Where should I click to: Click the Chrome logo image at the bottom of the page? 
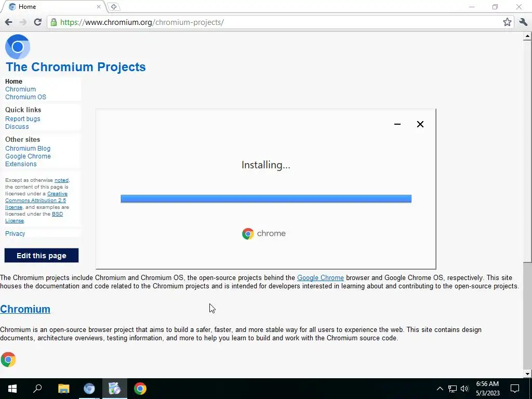[8, 360]
